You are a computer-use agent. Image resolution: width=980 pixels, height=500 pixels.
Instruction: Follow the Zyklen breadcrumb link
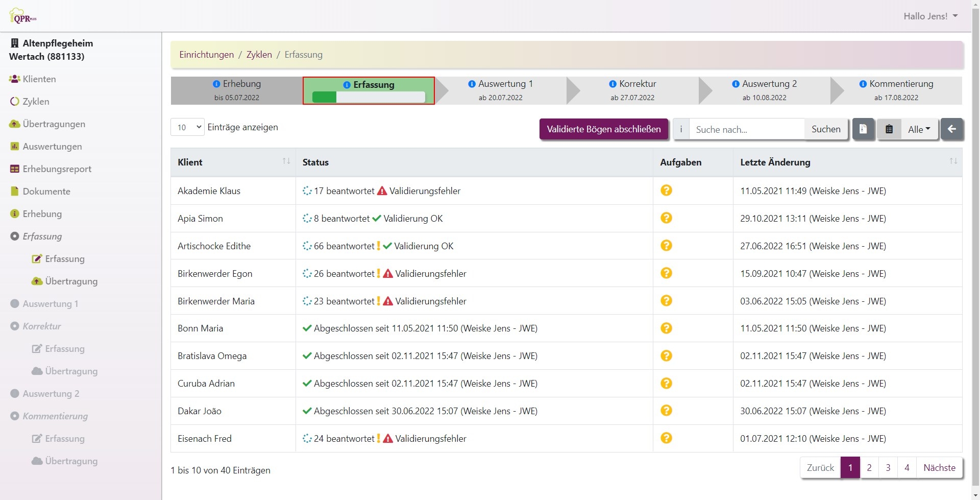[x=259, y=55]
